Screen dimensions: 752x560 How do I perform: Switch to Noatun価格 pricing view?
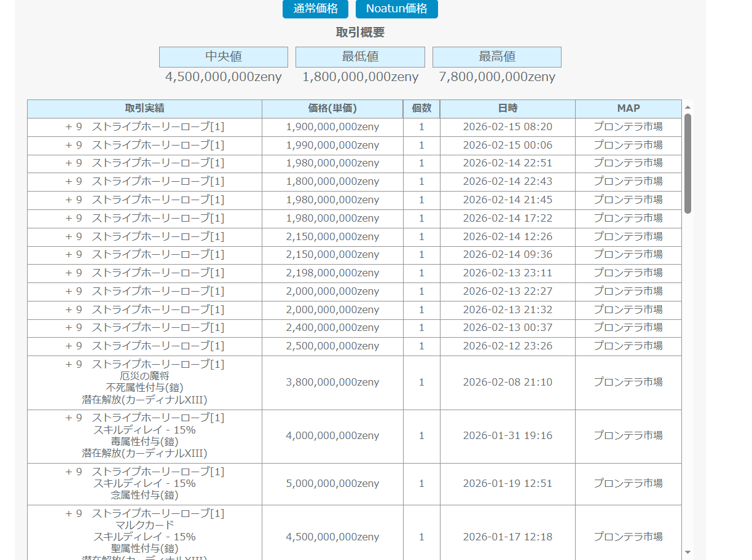(x=396, y=9)
